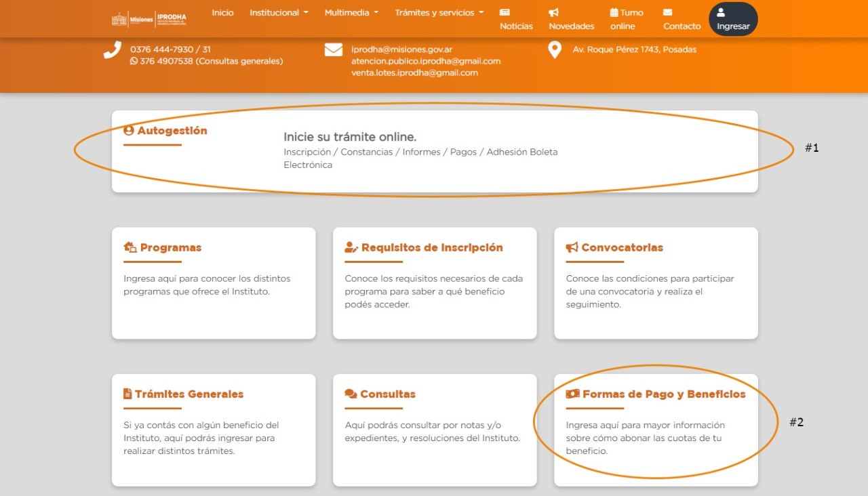868x496 pixels.
Task: Click the Misiones IPRODHA logo
Action: [149, 19]
